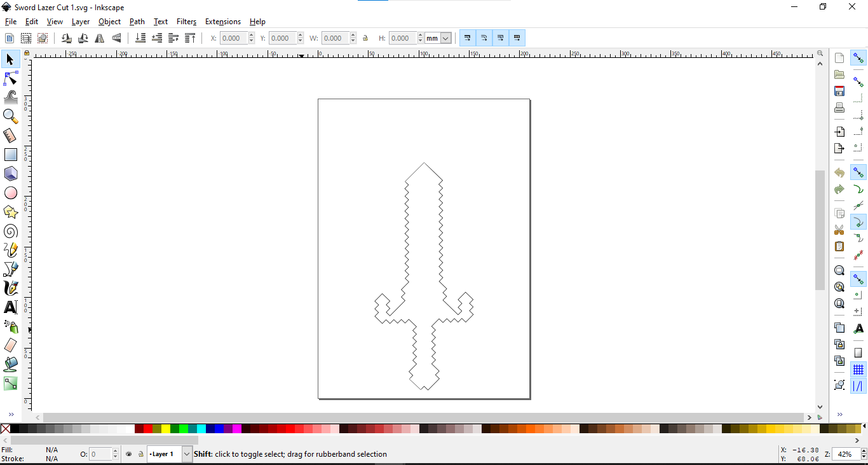This screenshot has height=465, width=868.
Task: Click Select All in All Layers icon
Action: point(25,38)
